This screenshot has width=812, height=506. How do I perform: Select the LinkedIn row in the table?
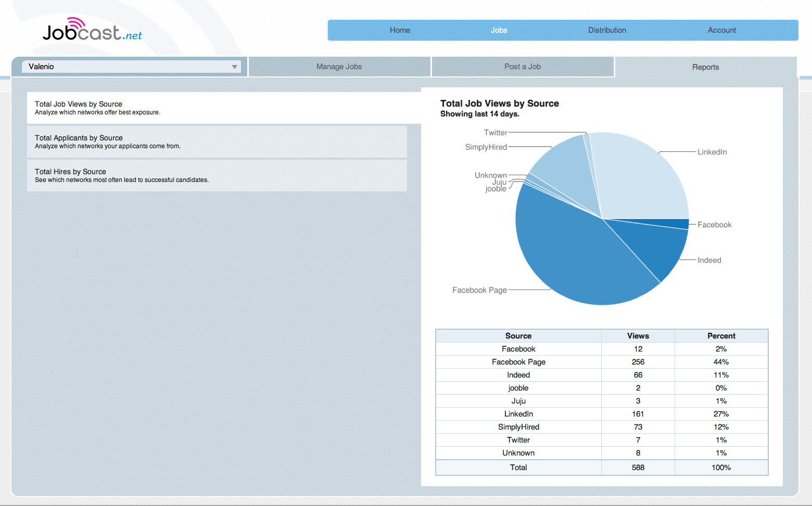pyautogui.click(x=602, y=414)
